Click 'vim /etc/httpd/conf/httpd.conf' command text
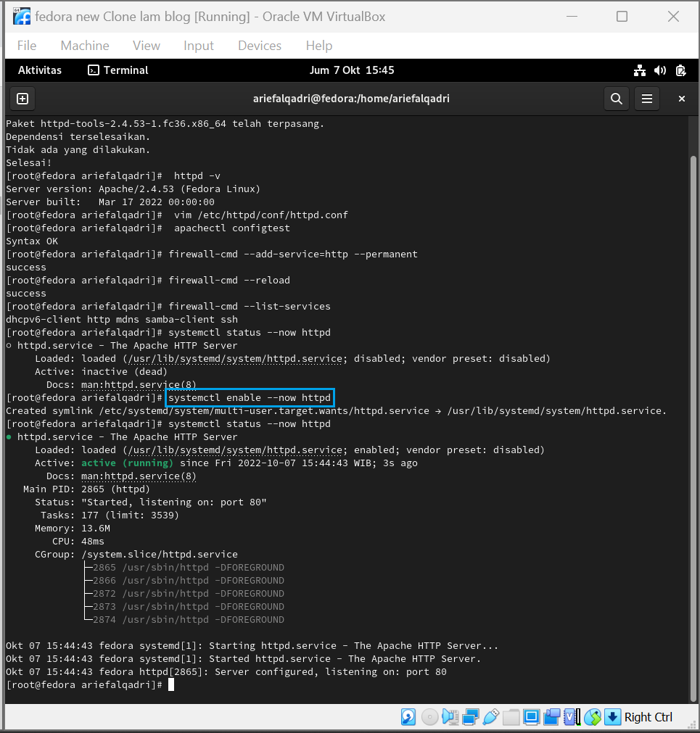This screenshot has height=733, width=700. 261,215
